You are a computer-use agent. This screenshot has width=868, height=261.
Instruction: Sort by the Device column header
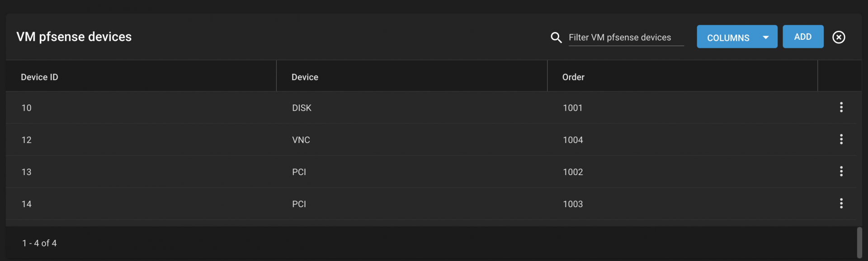tap(305, 77)
